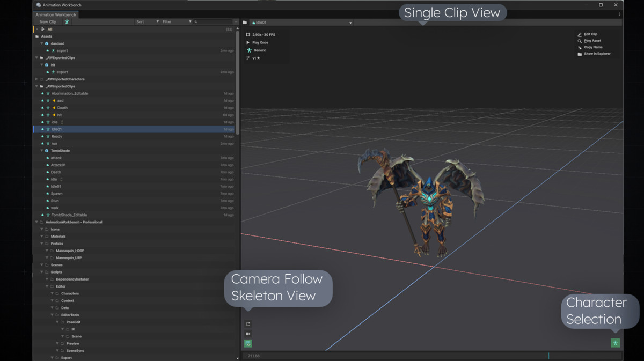Select the Stun clip
This screenshot has width=644, height=361.
click(x=134, y=201)
